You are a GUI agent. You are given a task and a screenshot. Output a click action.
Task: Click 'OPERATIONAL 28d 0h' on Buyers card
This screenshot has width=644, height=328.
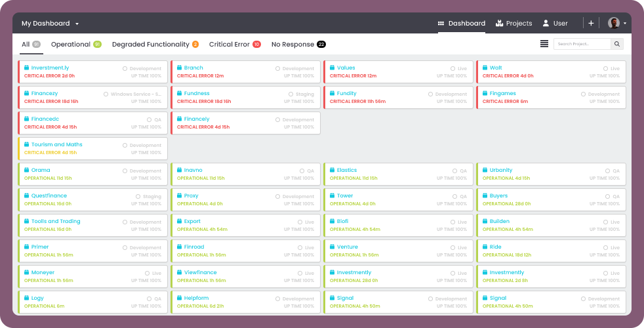506,204
